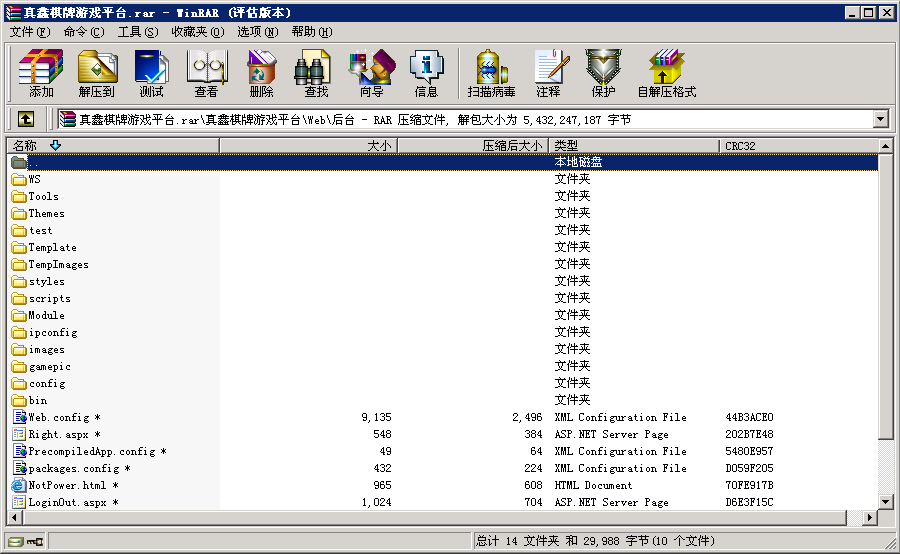Image resolution: width=900 pixels, height=554 pixels.
Task: Open the 文件 (File) menu
Action: click(x=29, y=32)
